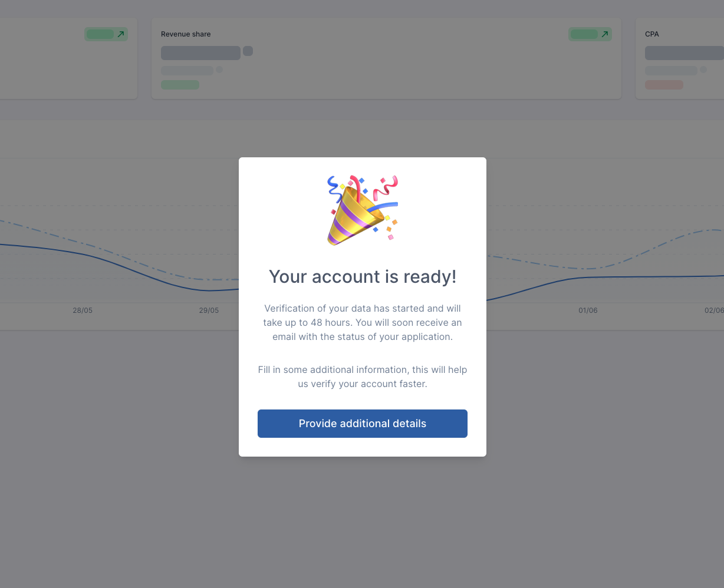Click the Revenue share green trend arrow

(604, 34)
